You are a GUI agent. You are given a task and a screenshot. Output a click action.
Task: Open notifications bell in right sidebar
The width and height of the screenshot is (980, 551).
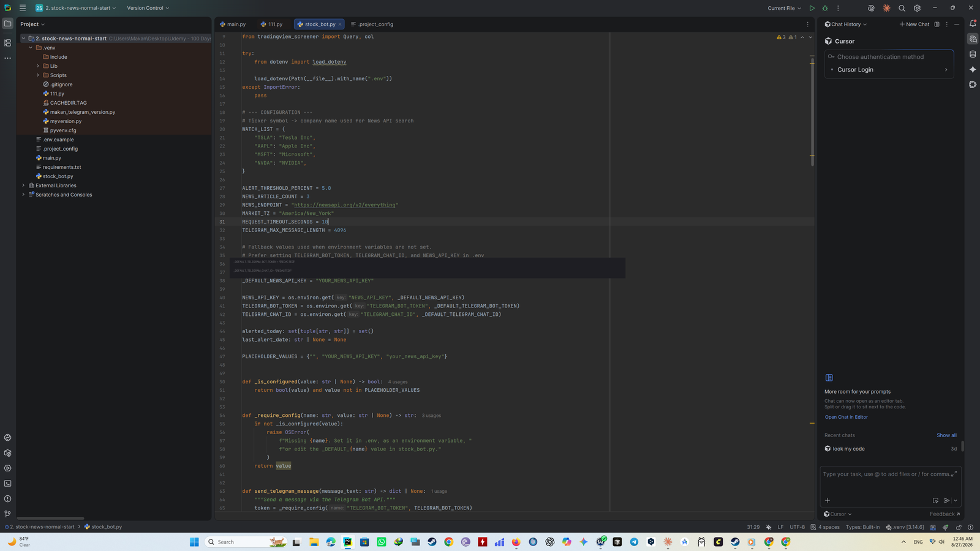[973, 24]
